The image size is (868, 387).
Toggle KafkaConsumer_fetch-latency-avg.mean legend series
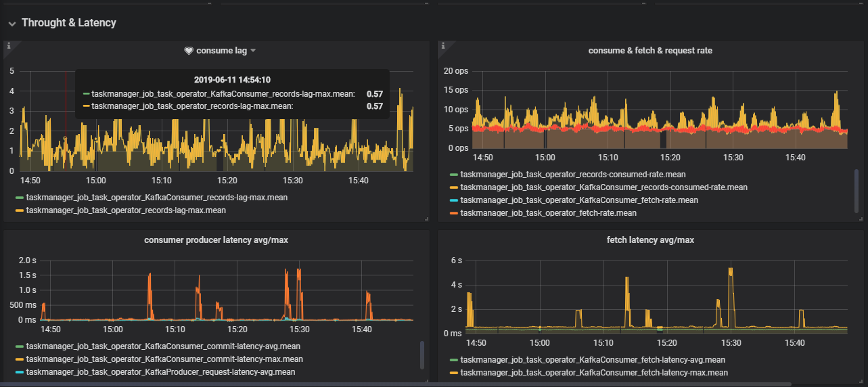click(593, 360)
